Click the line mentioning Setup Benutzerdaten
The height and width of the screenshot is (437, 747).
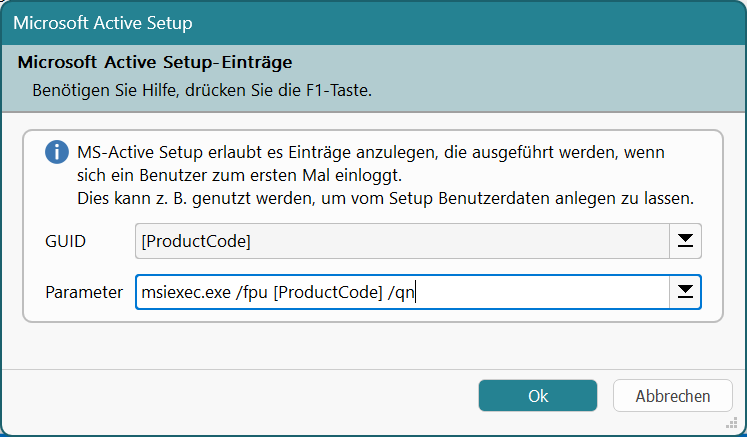click(385, 198)
